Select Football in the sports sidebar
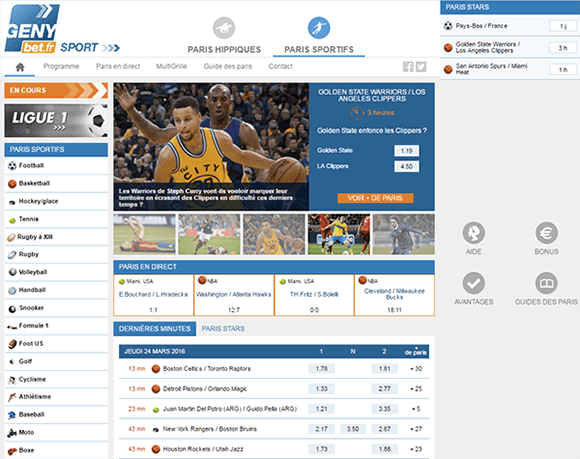 [56, 166]
